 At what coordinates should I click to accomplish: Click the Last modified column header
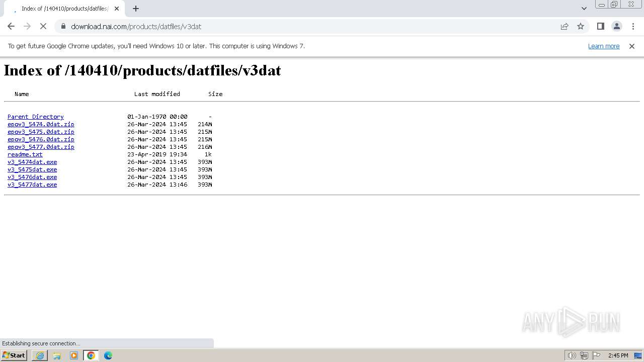click(157, 94)
